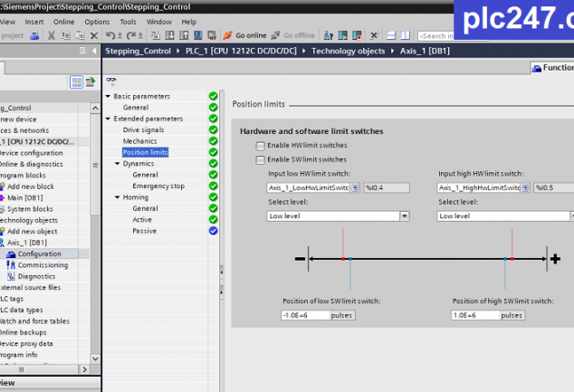Click the Start simulation monitor icon
Image resolution: width=574 pixels, height=392 pixels.
(198, 35)
